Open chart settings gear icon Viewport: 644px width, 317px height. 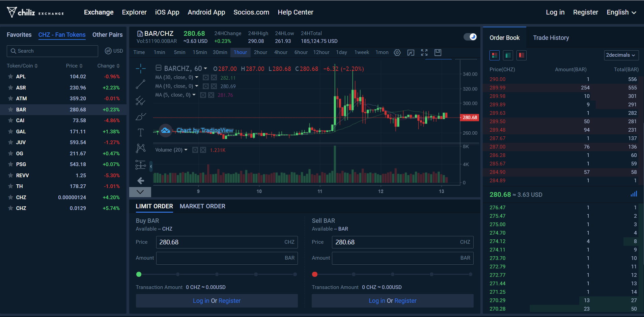(x=397, y=53)
